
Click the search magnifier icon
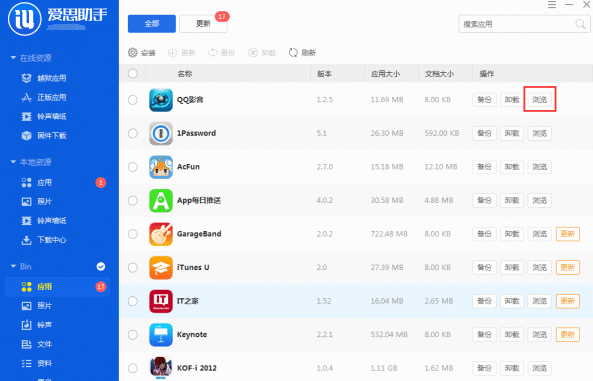coord(580,24)
